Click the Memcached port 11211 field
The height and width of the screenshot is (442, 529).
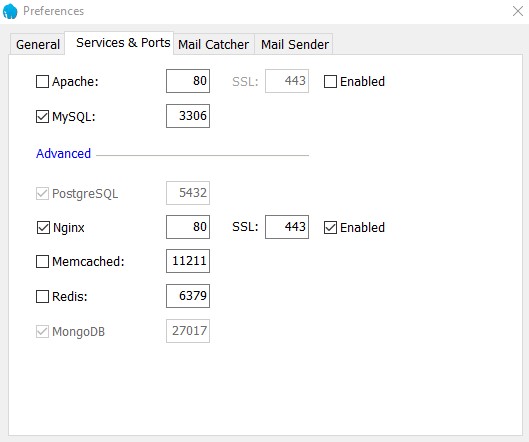[188, 261]
